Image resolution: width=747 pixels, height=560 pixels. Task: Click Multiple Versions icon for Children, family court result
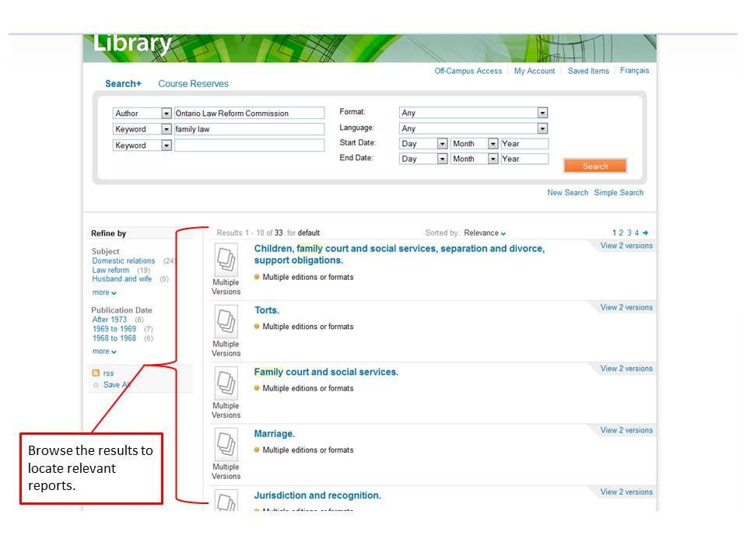226,260
